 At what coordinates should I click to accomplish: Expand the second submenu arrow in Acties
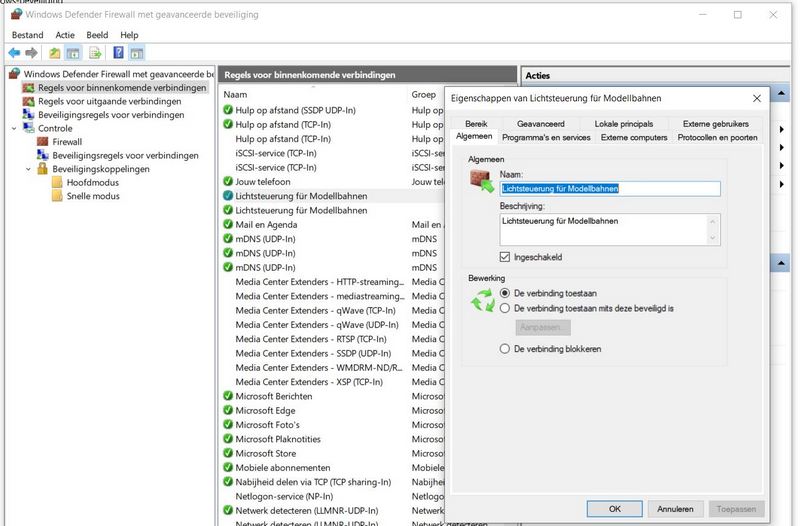(782, 147)
